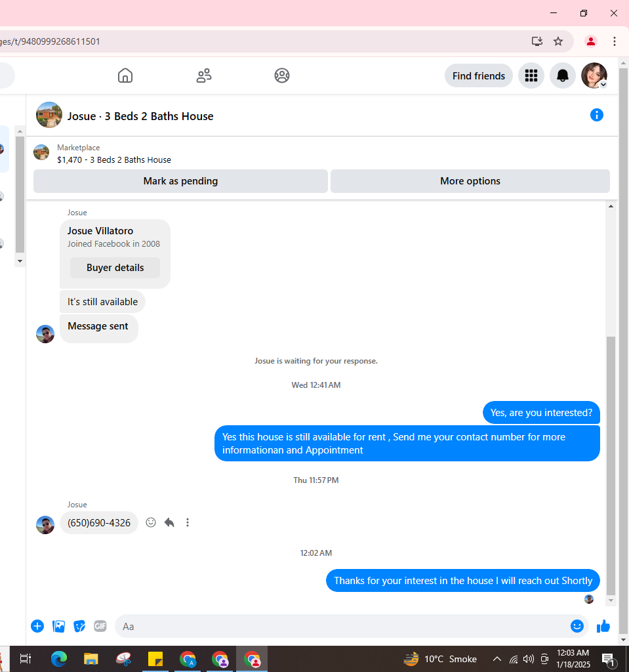Open Sticky Notes from taskbar
The height and width of the screenshot is (672, 629).
(x=155, y=659)
